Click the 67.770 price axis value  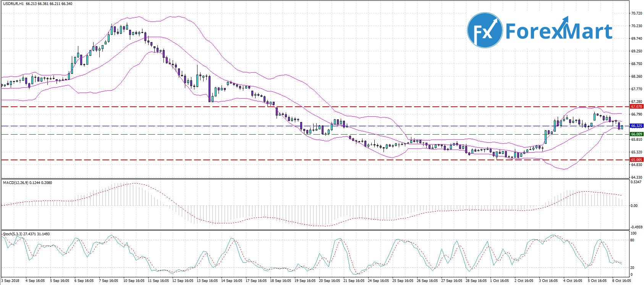[x=636, y=89]
